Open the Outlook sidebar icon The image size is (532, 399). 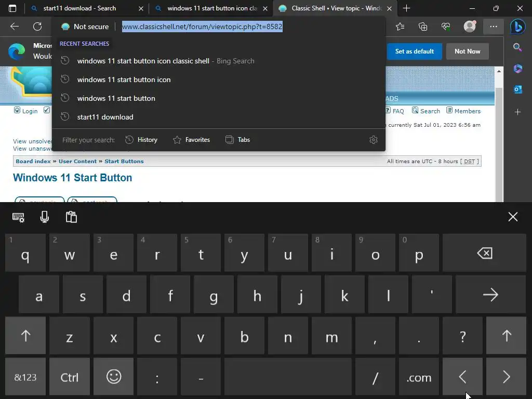tap(518, 89)
